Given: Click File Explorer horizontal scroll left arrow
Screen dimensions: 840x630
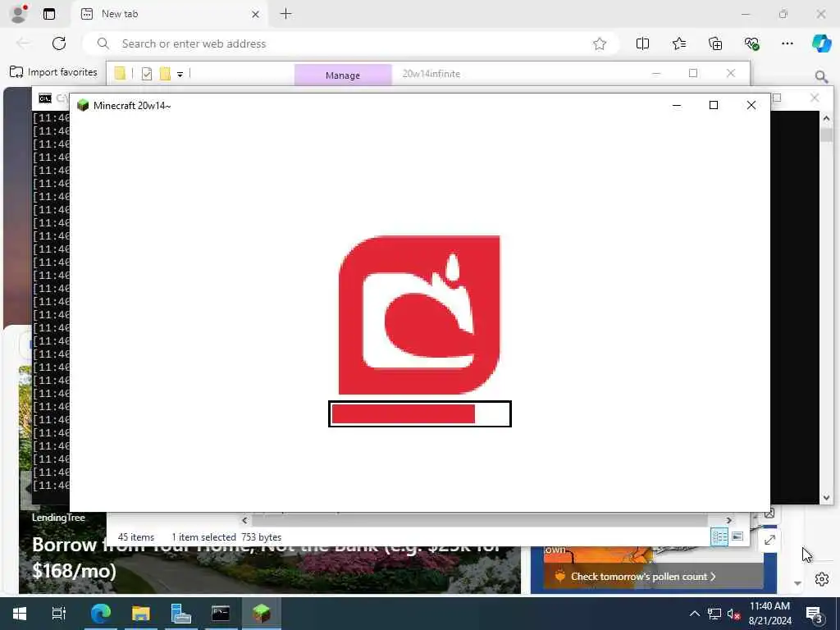Looking at the screenshot, I should 244,520.
